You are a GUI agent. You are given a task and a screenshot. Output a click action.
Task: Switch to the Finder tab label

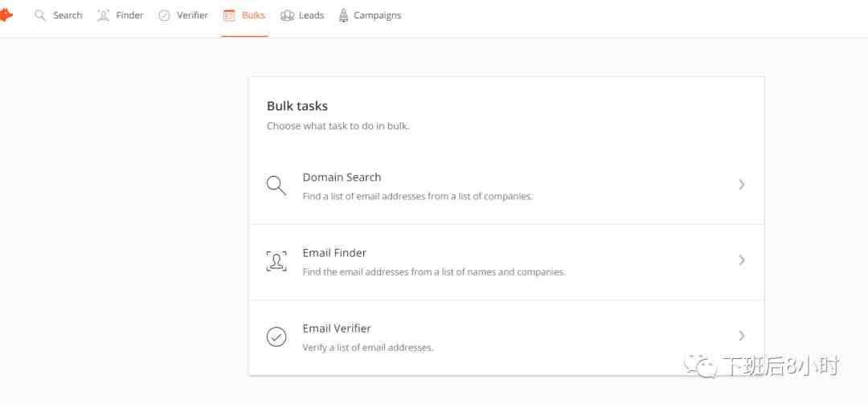point(129,15)
